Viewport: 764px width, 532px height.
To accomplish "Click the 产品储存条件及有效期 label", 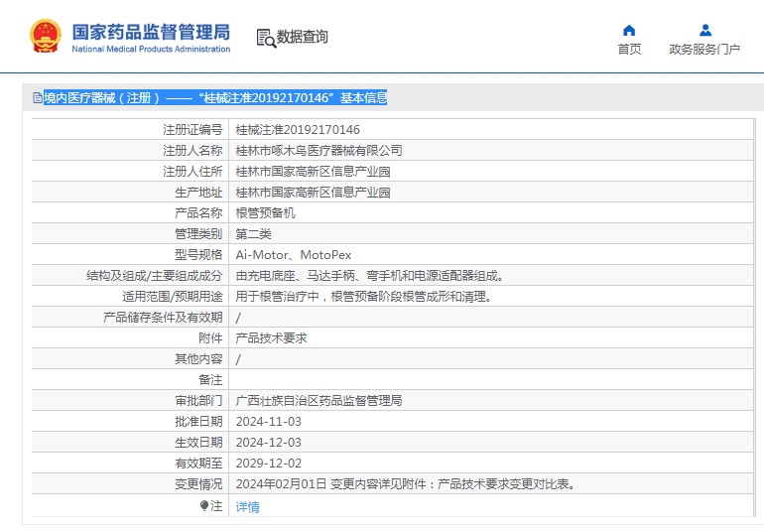I will tap(163, 318).
